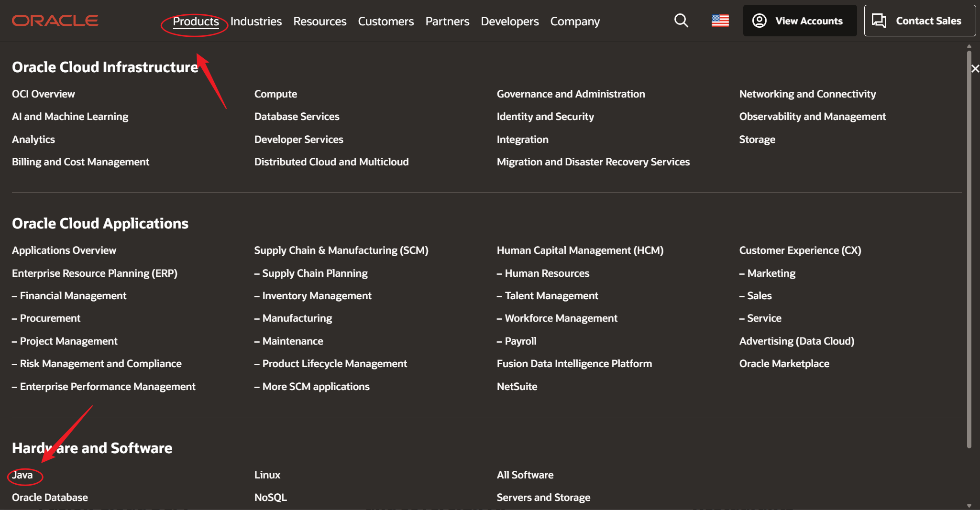980x510 pixels.
Task: Open Developer Services
Action: [299, 140]
